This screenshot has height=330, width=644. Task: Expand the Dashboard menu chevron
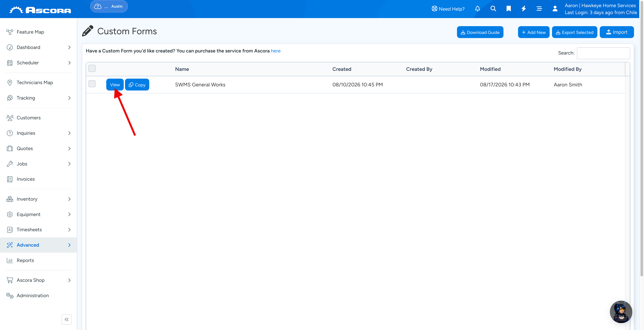coord(69,47)
